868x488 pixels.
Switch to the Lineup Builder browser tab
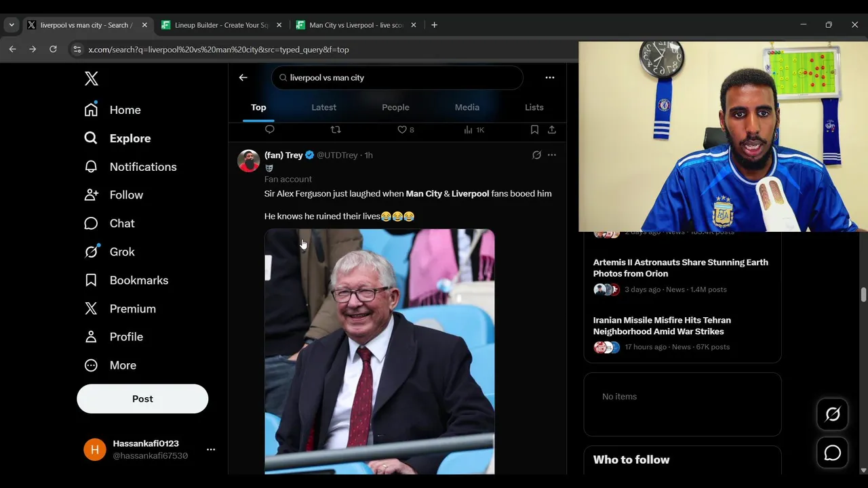click(x=222, y=25)
